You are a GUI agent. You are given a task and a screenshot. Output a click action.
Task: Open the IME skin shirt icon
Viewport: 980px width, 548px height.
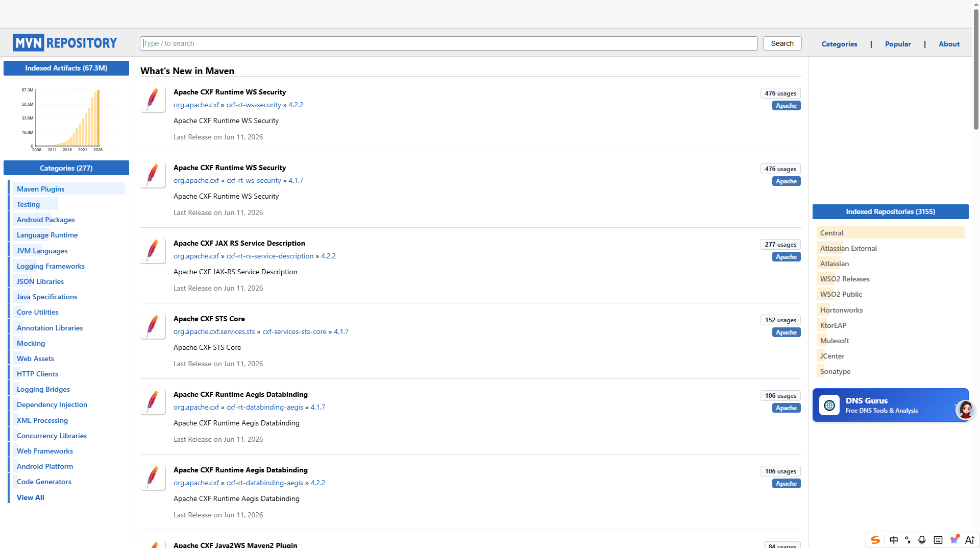(x=954, y=539)
